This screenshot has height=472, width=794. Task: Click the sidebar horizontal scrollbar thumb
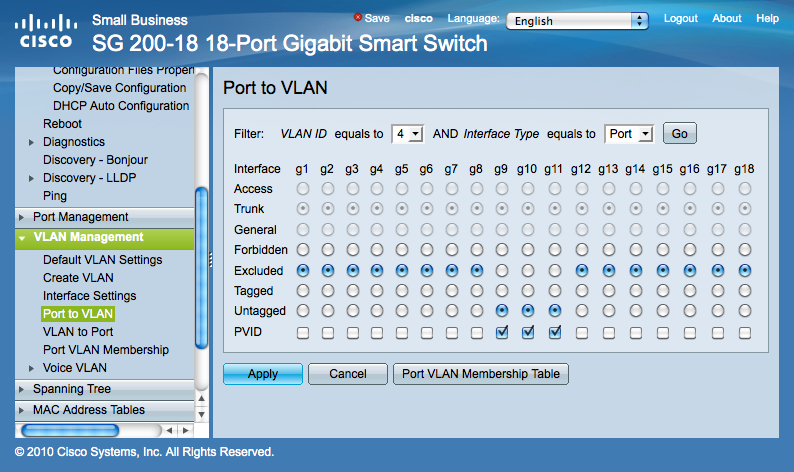(x=70, y=430)
